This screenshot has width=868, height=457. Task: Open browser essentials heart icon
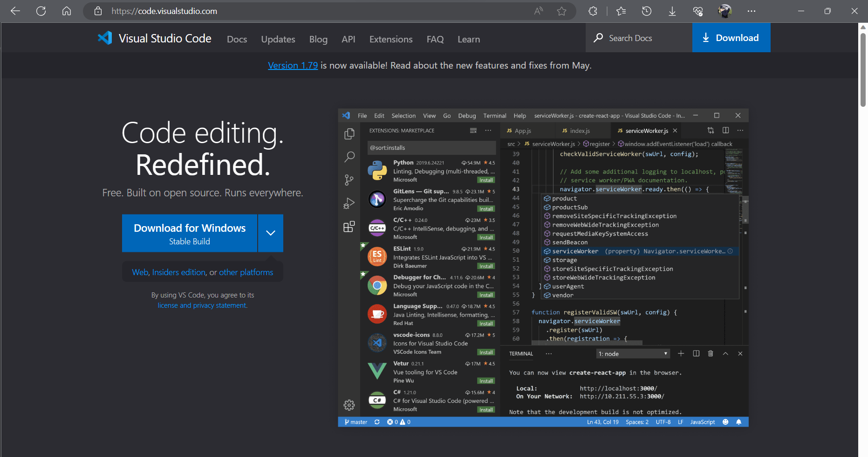click(x=698, y=11)
